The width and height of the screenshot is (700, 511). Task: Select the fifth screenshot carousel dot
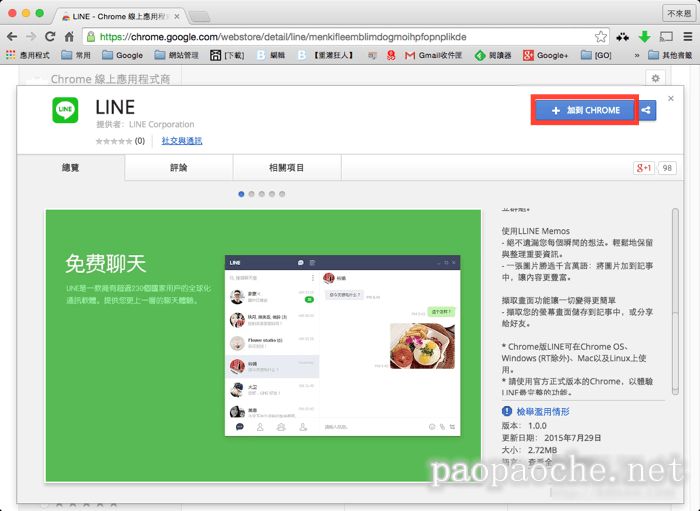(282, 194)
